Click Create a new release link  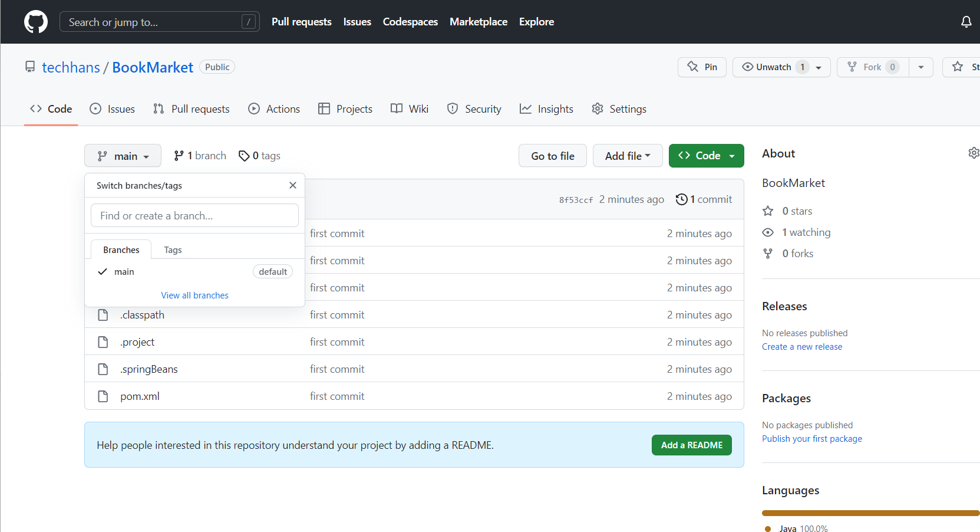point(802,347)
